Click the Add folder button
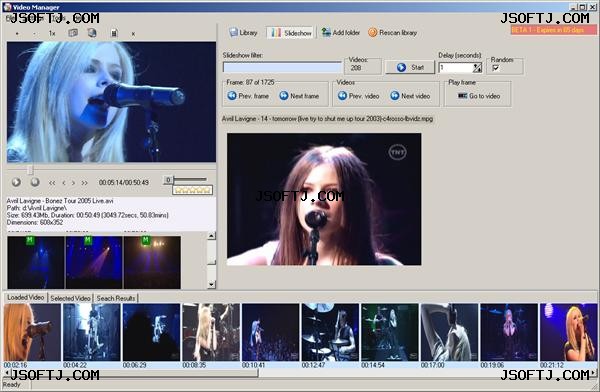Image resolution: width=600 pixels, height=392 pixels. click(x=340, y=33)
